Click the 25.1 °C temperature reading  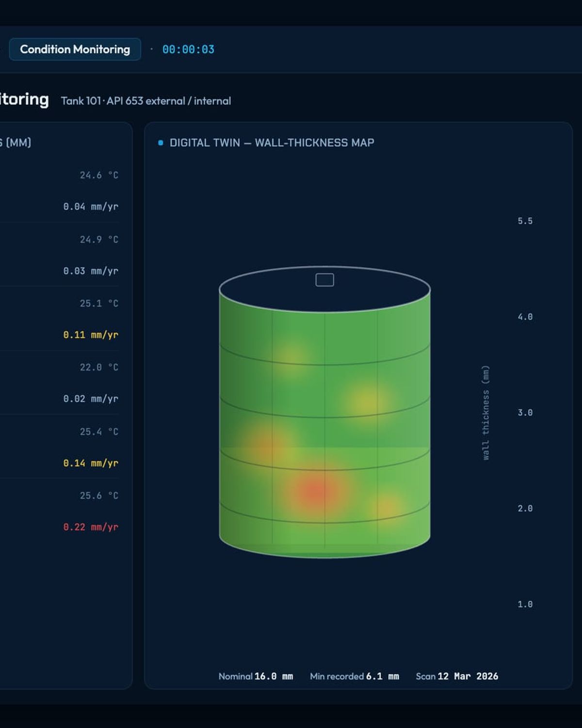(x=99, y=303)
